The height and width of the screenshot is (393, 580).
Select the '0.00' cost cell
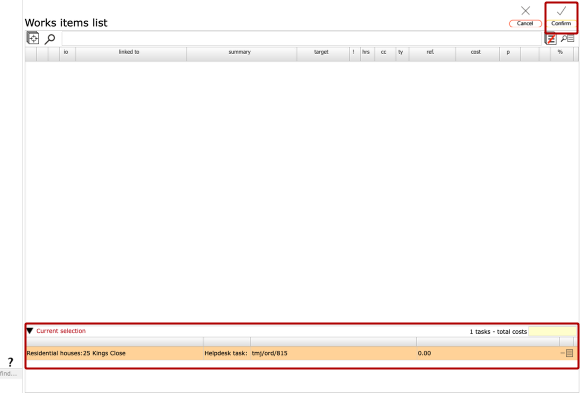click(488, 353)
